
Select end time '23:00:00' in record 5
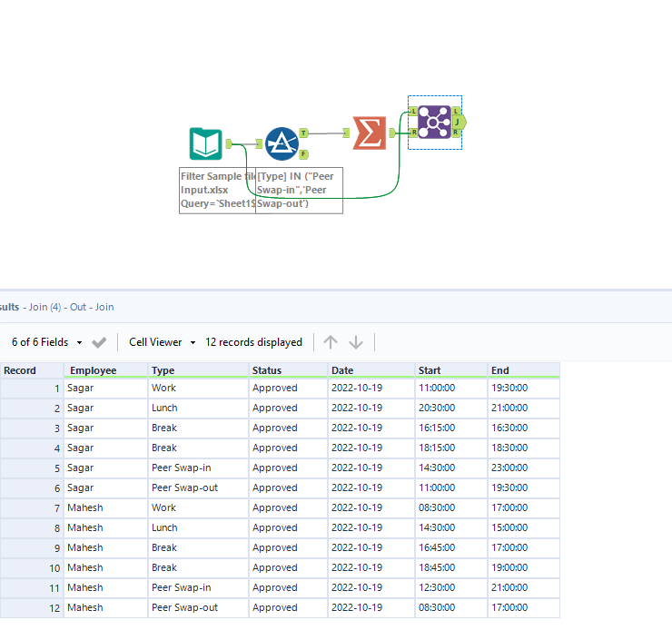point(524,468)
